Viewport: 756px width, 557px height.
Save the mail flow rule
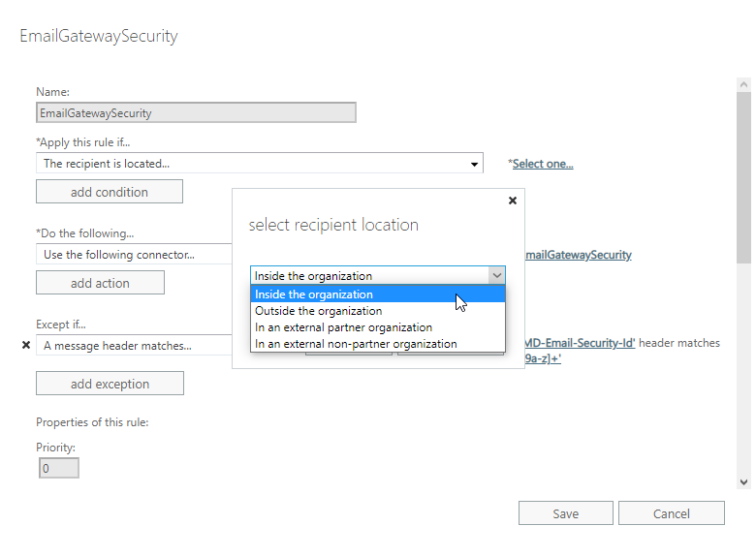[565, 513]
